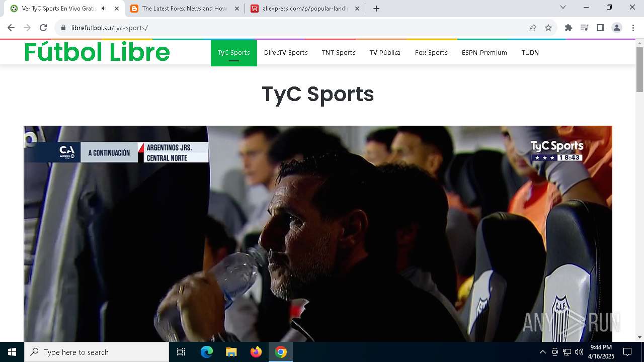Open the Fútbol Libre logo link
Viewport: 644px width, 362px height.
[97, 52]
